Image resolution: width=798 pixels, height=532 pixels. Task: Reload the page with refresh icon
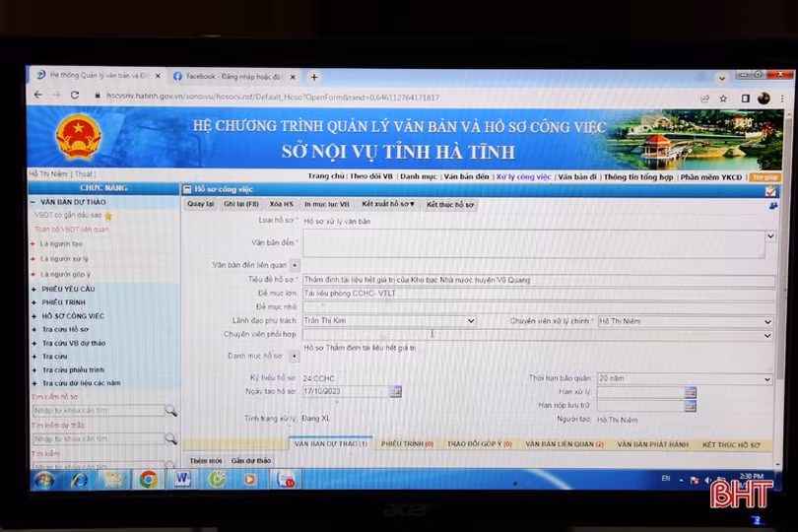pyautogui.click(x=75, y=96)
